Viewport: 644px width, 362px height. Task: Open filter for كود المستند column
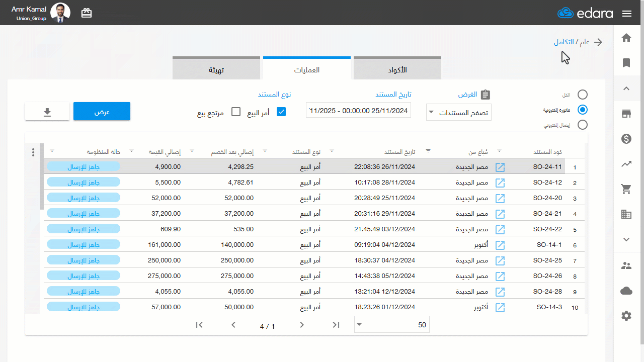(500, 150)
